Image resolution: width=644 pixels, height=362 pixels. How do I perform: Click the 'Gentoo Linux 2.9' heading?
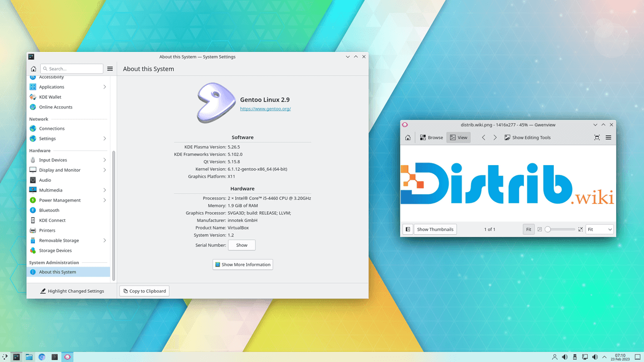pyautogui.click(x=265, y=100)
